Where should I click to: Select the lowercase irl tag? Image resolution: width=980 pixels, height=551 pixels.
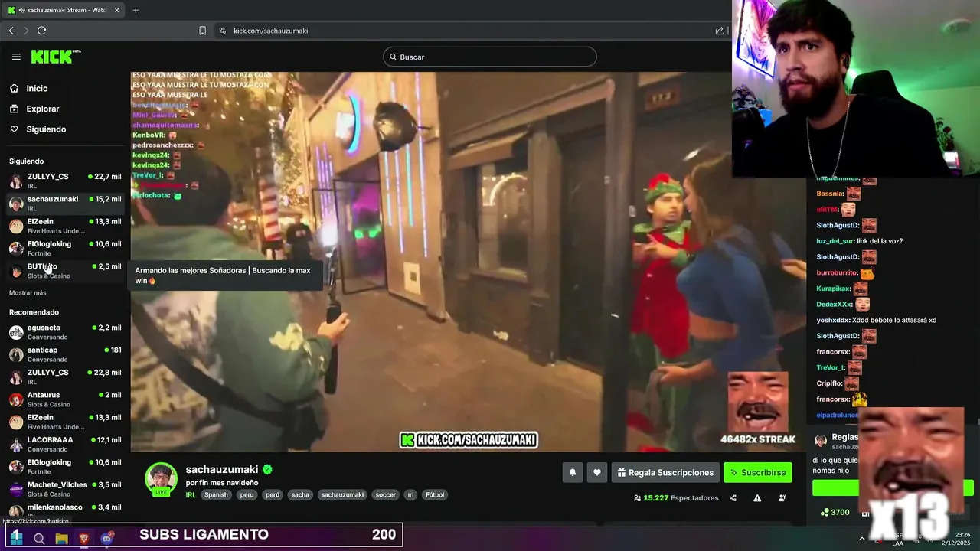(x=410, y=494)
